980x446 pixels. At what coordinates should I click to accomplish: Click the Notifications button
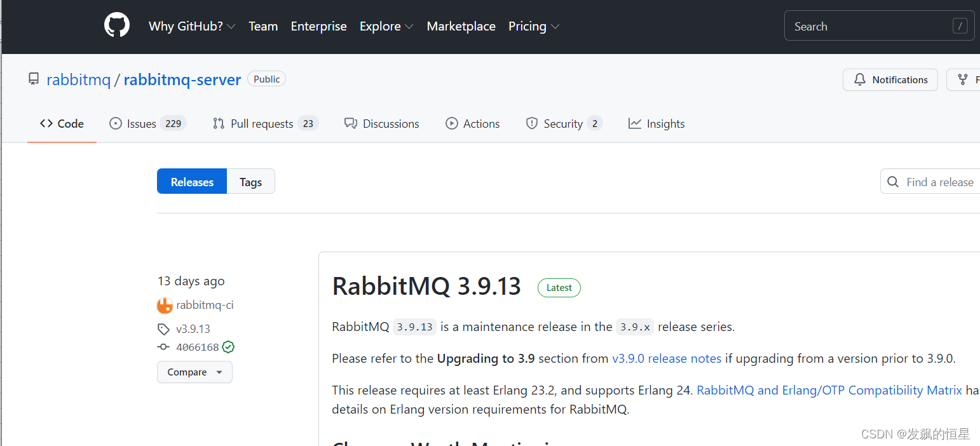pyautogui.click(x=890, y=79)
